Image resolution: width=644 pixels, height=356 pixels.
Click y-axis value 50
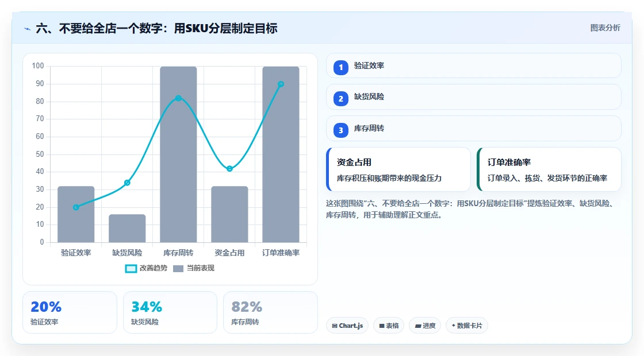click(x=40, y=154)
